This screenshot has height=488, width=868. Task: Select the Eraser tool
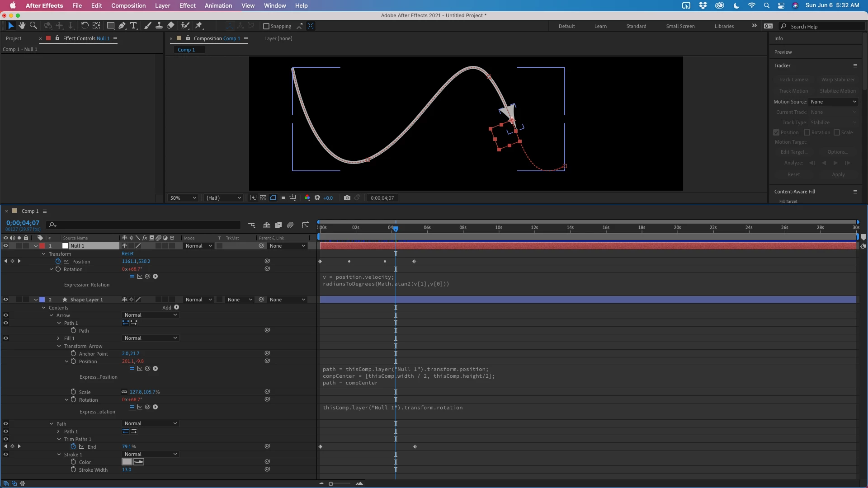click(x=170, y=26)
